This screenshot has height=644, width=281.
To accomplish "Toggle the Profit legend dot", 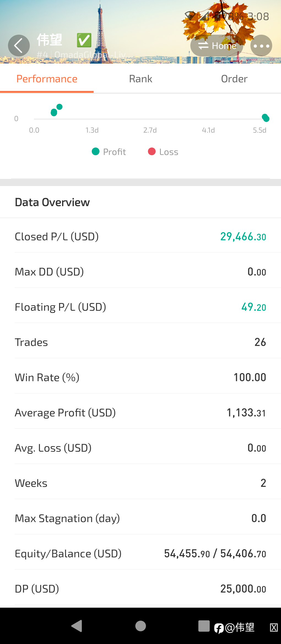I will tap(95, 151).
